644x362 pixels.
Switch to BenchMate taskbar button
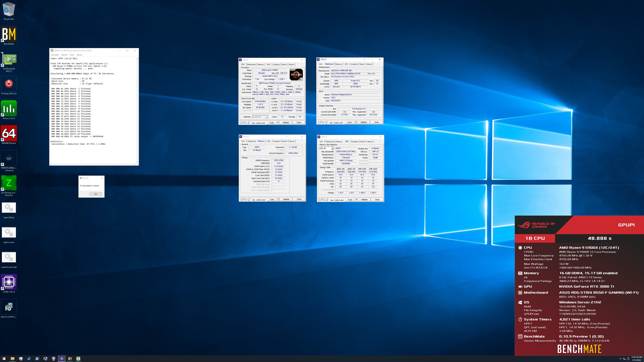click(x=70, y=359)
